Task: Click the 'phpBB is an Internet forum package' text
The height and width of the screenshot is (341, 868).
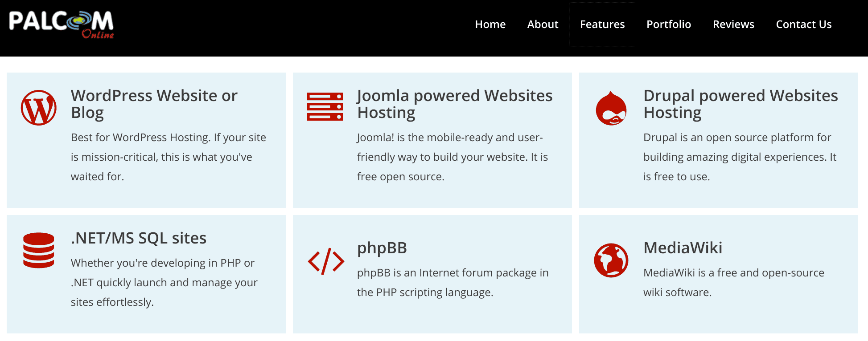Action: [x=453, y=283]
